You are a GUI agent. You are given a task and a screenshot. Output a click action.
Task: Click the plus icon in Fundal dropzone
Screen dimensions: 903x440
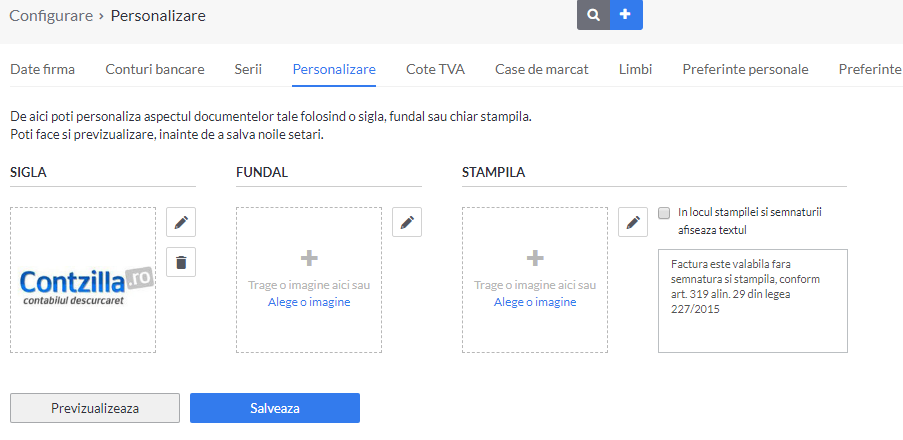pyautogui.click(x=309, y=258)
